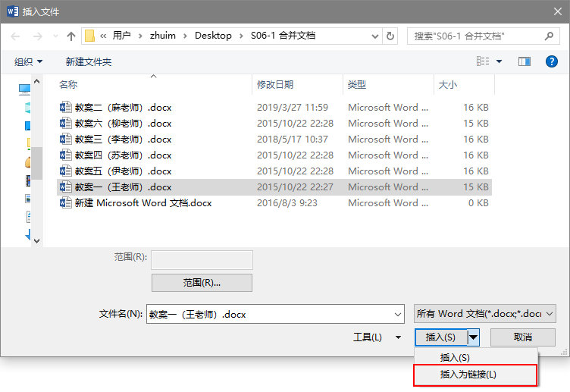Click zhuim in breadcrumb path

tap(162, 36)
